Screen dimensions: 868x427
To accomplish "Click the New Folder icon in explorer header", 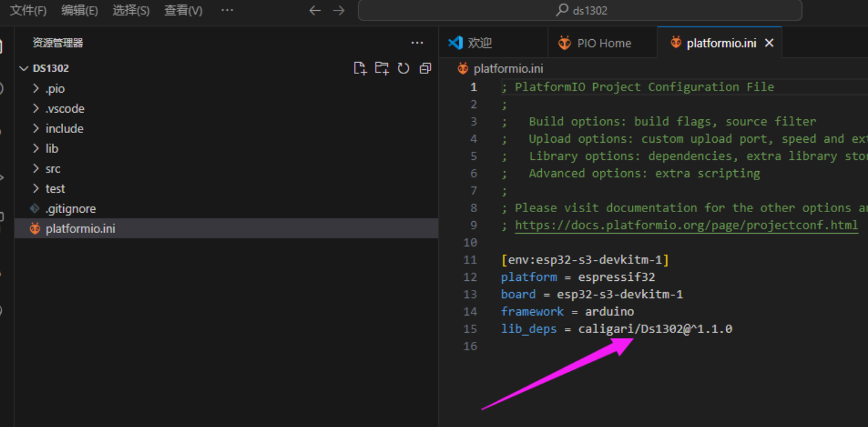I will [382, 69].
